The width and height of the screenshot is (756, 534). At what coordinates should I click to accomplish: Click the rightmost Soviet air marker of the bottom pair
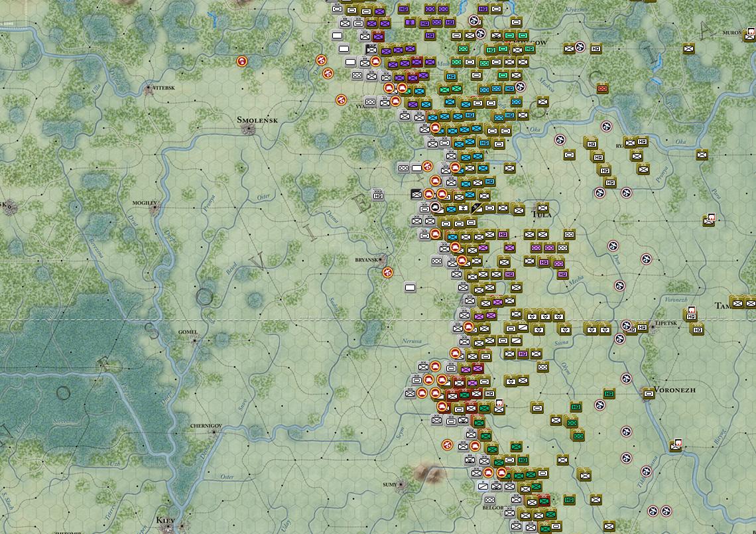tap(666, 511)
